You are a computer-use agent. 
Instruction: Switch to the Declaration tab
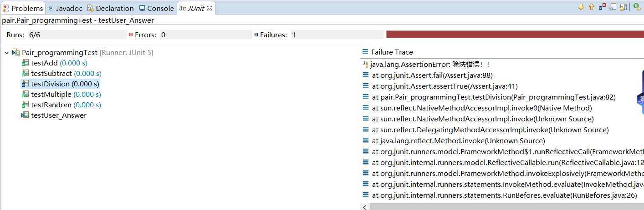(x=111, y=8)
